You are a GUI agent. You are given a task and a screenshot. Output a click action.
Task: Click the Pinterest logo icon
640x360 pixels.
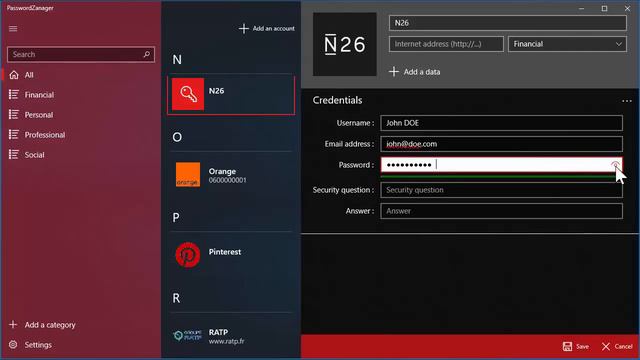point(188,255)
